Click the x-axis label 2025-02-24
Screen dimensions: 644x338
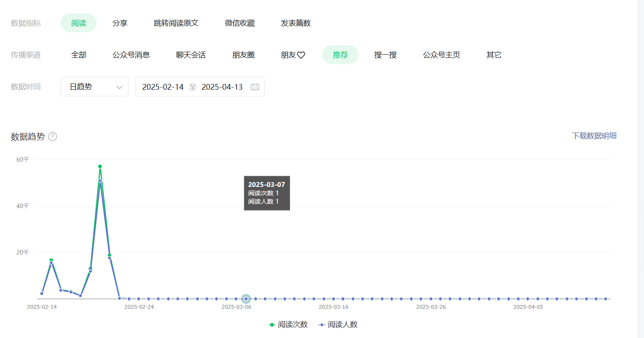tap(139, 307)
